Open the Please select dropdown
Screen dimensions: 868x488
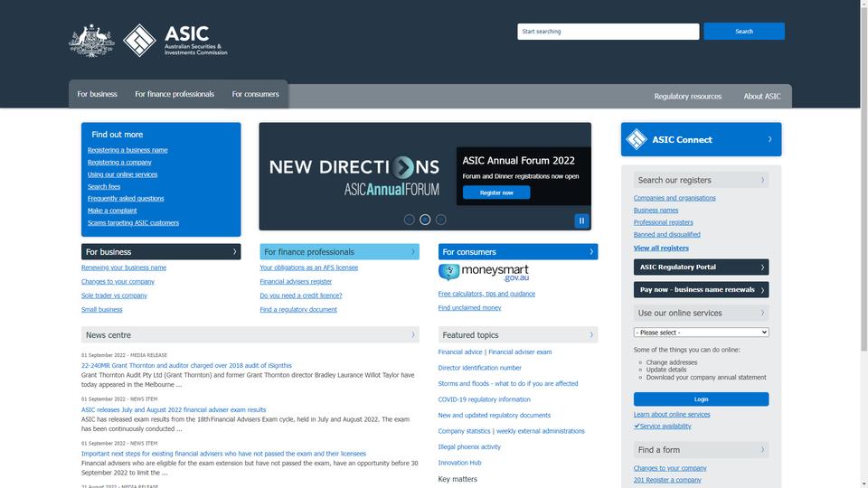[701, 333]
